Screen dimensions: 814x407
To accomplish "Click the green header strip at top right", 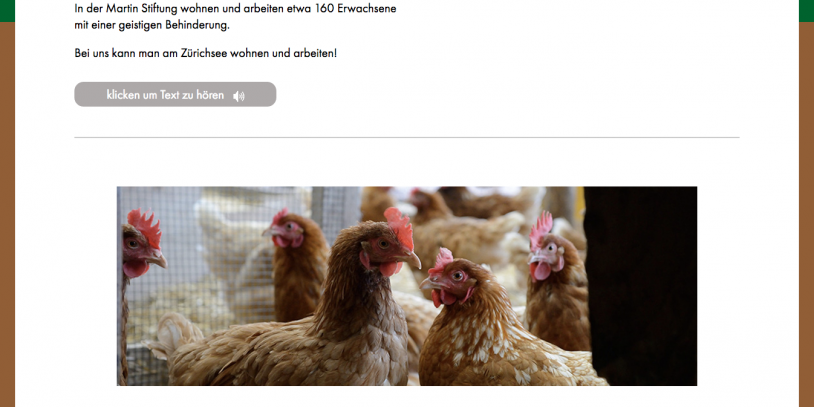I will (x=806, y=10).
